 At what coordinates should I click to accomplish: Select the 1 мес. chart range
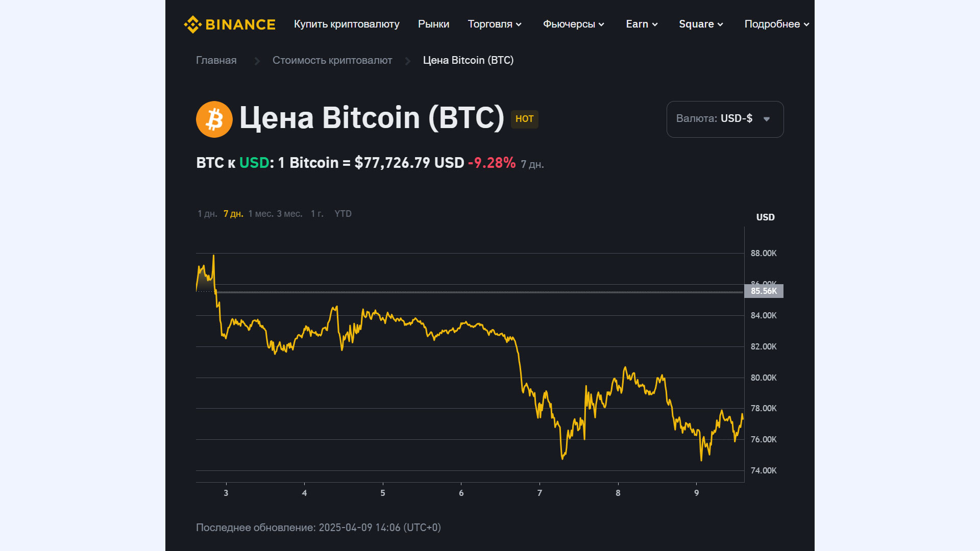point(261,214)
